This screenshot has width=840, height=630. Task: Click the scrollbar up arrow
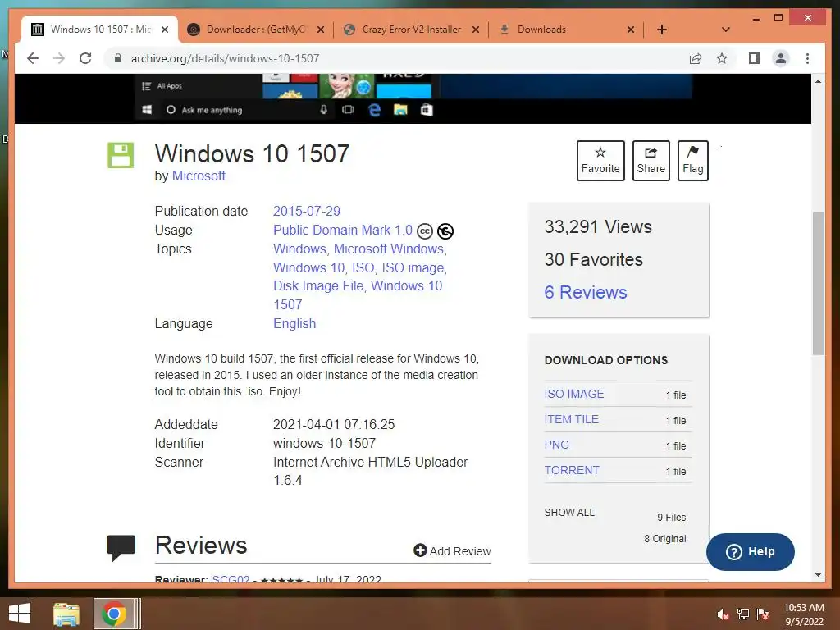(x=818, y=81)
